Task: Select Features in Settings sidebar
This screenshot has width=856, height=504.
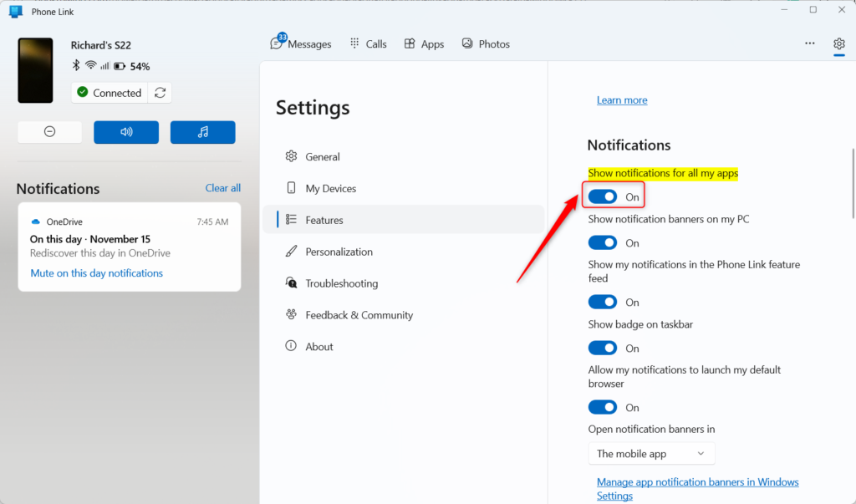Action: [404, 220]
